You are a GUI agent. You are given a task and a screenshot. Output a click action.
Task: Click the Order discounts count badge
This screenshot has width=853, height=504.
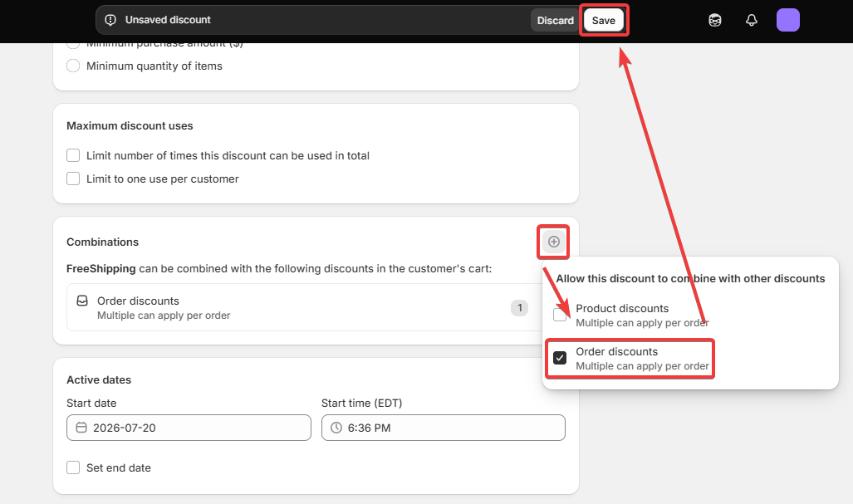click(520, 308)
